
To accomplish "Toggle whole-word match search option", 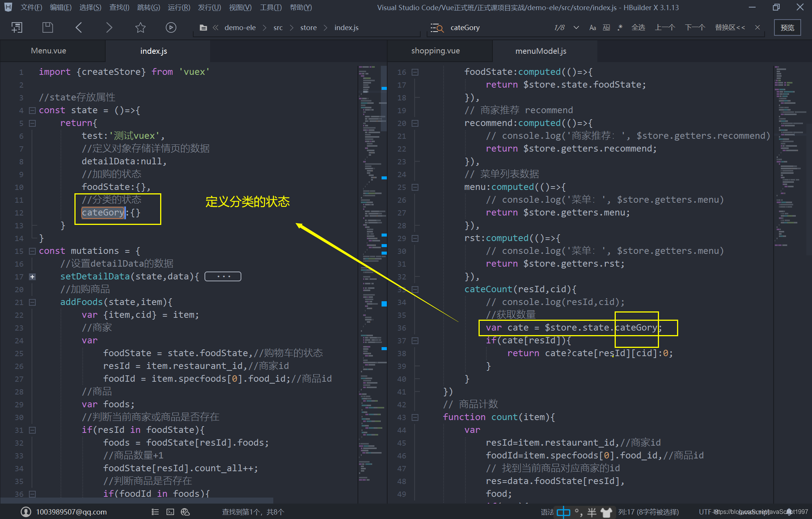I will point(606,28).
